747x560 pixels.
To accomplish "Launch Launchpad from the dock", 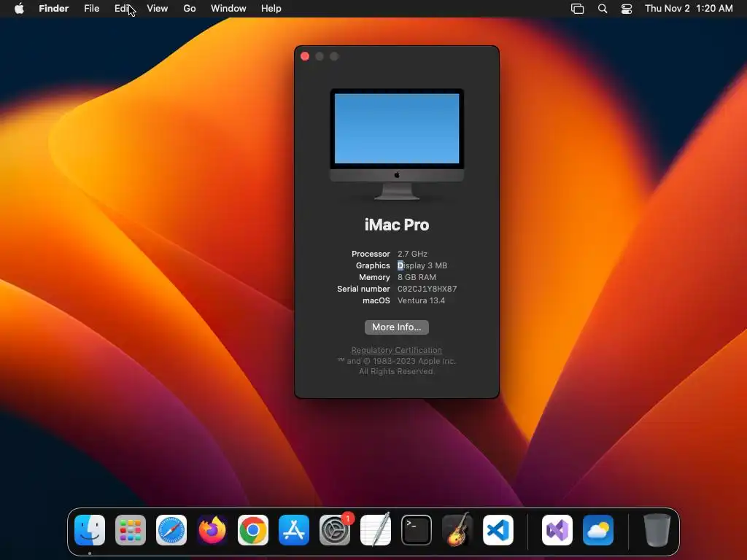I will pos(131,530).
